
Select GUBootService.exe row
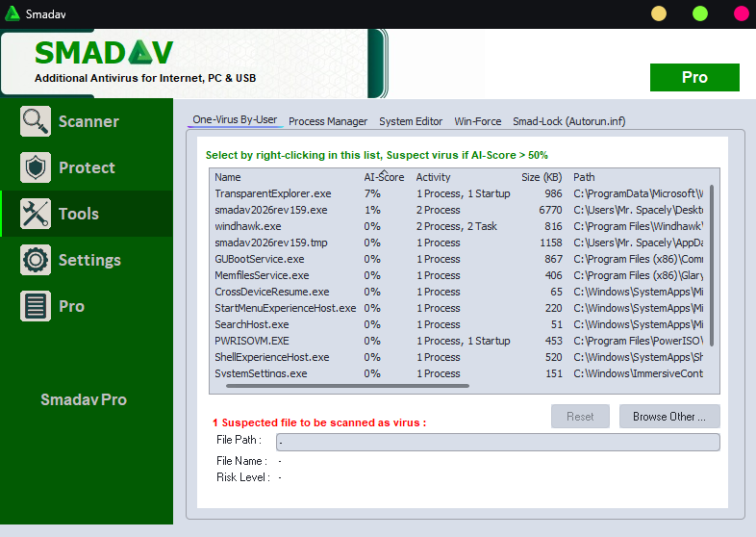[458, 259]
